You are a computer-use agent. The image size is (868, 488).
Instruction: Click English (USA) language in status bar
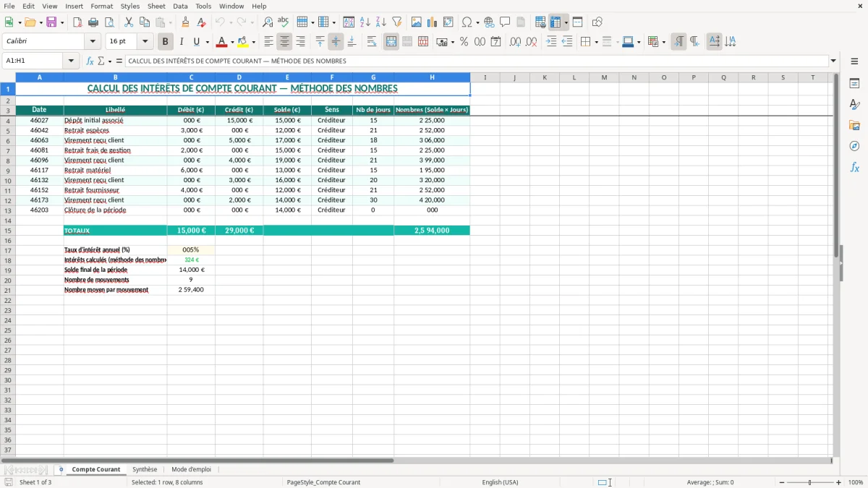coord(500,482)
